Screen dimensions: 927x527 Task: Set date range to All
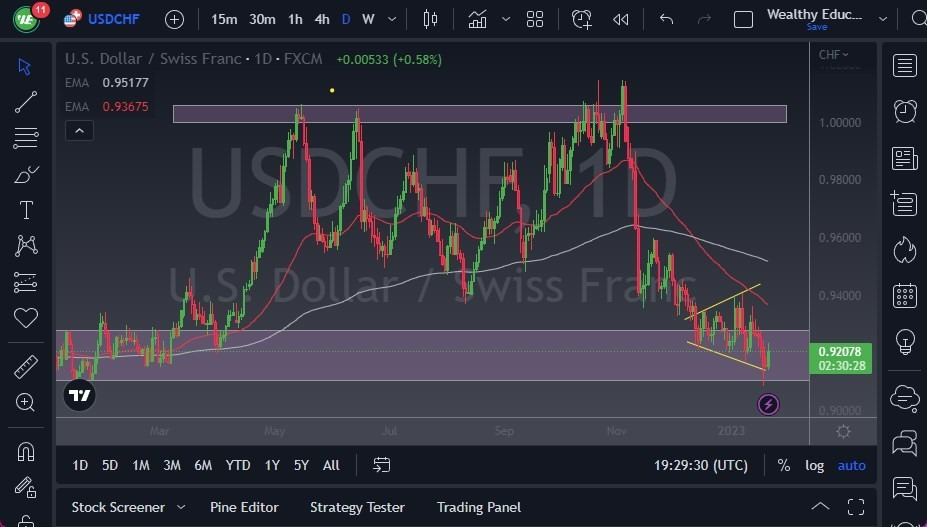click(331, 465)
